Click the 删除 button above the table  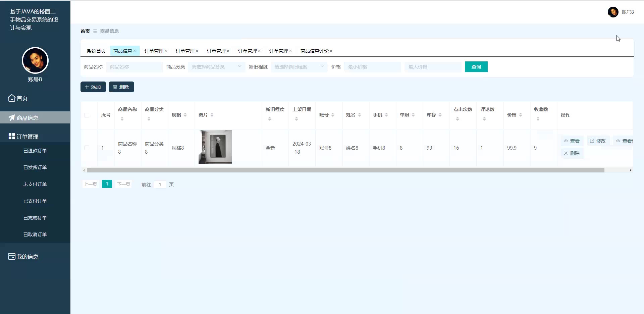(x=121, y=87)
